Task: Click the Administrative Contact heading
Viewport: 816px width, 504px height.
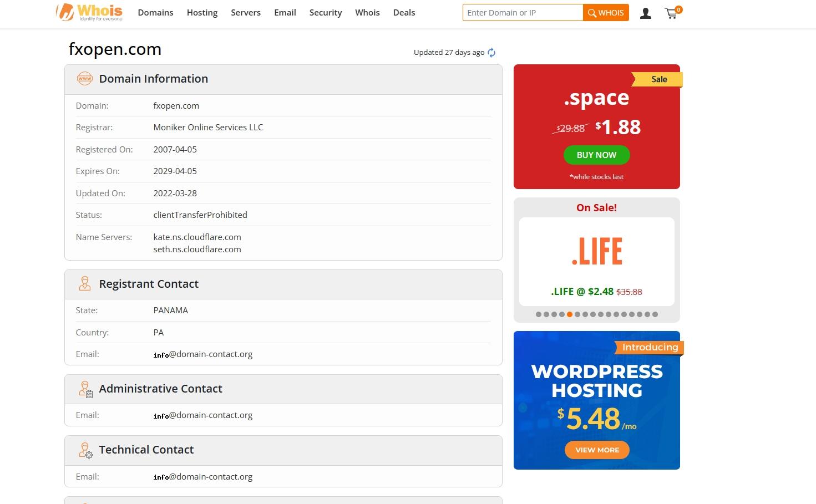Action: pos(160,389)
